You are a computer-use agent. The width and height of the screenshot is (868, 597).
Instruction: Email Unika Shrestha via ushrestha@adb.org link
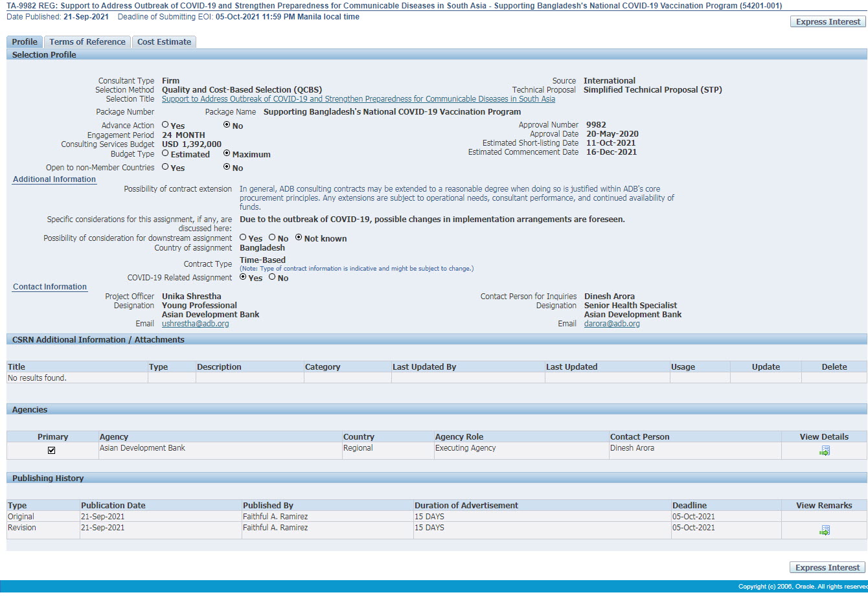(x=195, y=324)
